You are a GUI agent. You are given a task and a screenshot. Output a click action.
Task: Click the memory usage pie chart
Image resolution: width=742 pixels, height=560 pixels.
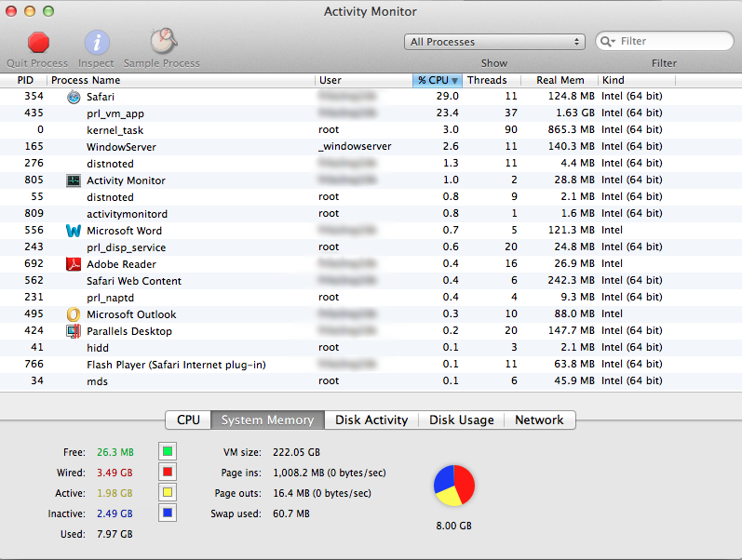tap(453, 486)
